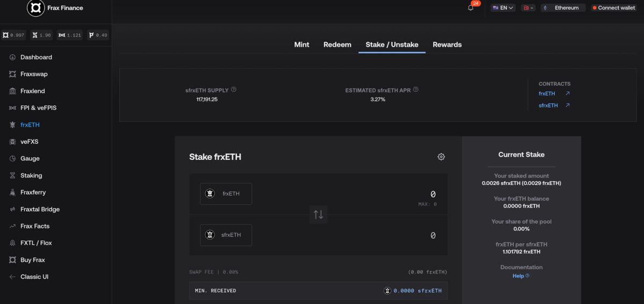Click the FPI price ticker 1.121
The image size is (644, 304).
point(70,35)
